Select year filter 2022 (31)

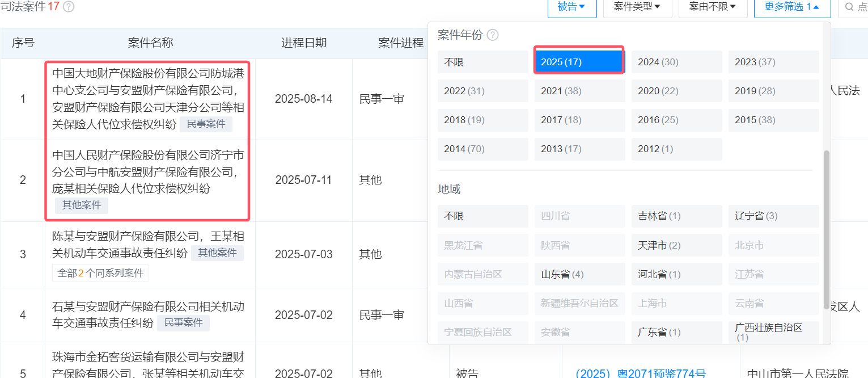click(x=483, y=91)
